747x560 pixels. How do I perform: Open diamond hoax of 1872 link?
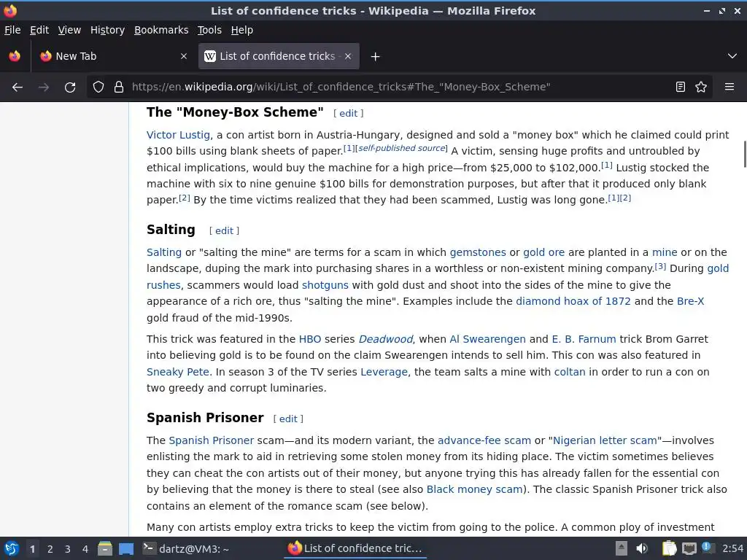(x=573, y=301)
